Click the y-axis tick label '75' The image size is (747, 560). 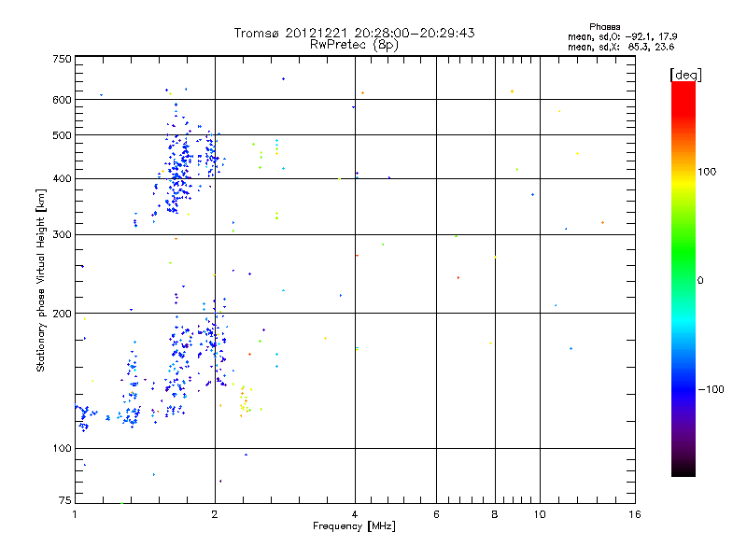pos(65,500)
